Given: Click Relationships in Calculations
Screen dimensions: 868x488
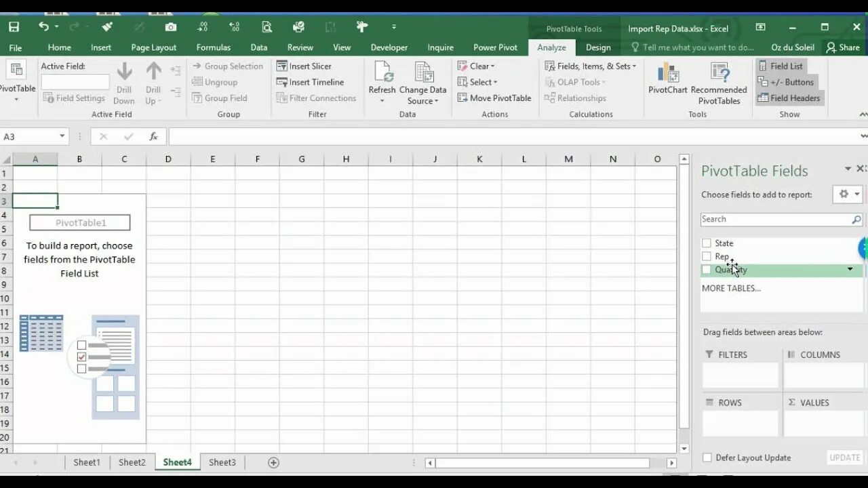Looking at the screenshot, I should (576, 98).
